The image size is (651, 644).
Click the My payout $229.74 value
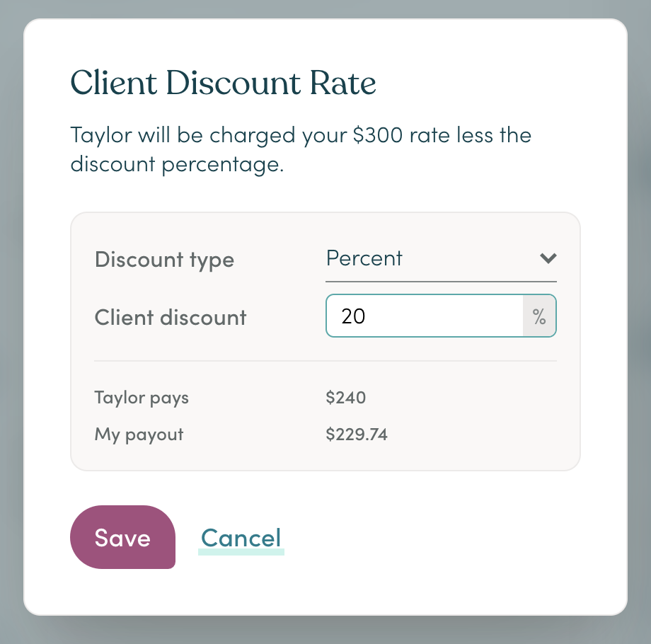tap(356, 434)
